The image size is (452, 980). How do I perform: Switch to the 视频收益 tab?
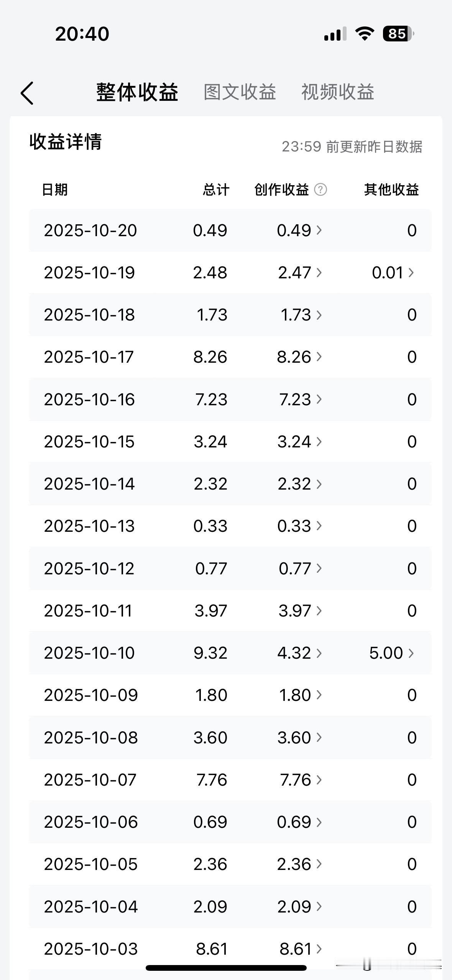click(337, 92)
